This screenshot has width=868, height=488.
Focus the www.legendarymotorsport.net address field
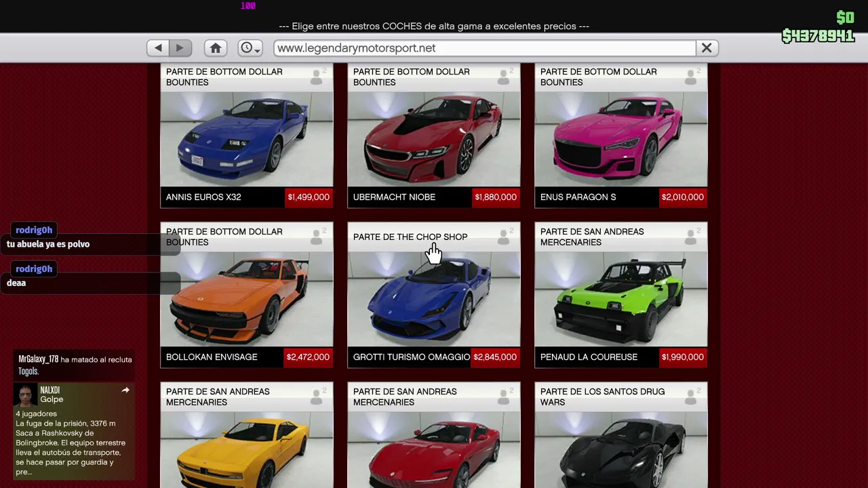pyautogui.click(x=485, y=48)
